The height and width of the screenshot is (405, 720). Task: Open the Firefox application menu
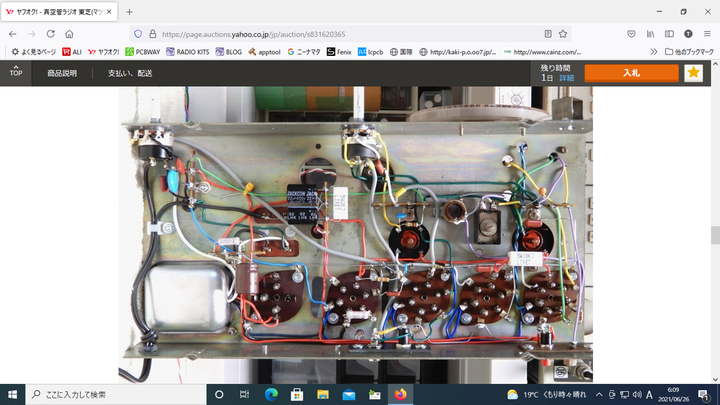[x=707, y=33]
